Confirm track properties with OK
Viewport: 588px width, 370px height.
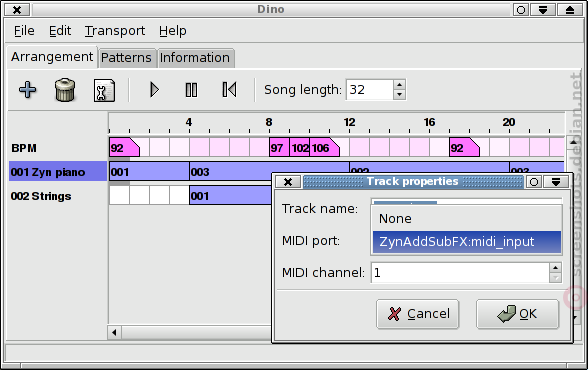coord(518,314)
